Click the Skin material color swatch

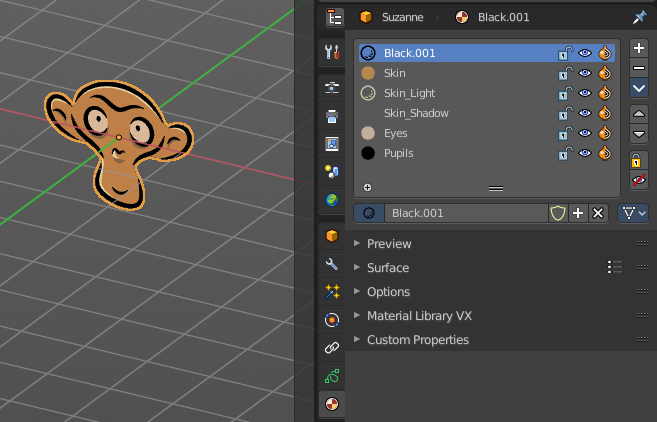[x=368, y=73]
